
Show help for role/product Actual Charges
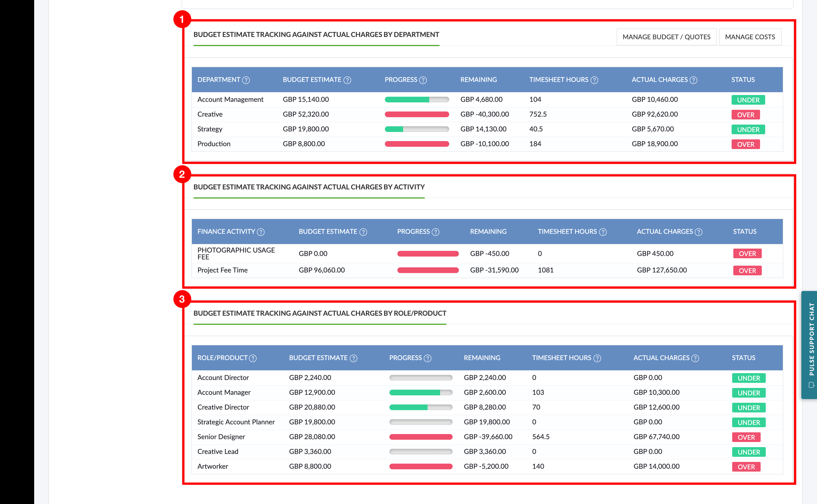click(x=695, y=358)
